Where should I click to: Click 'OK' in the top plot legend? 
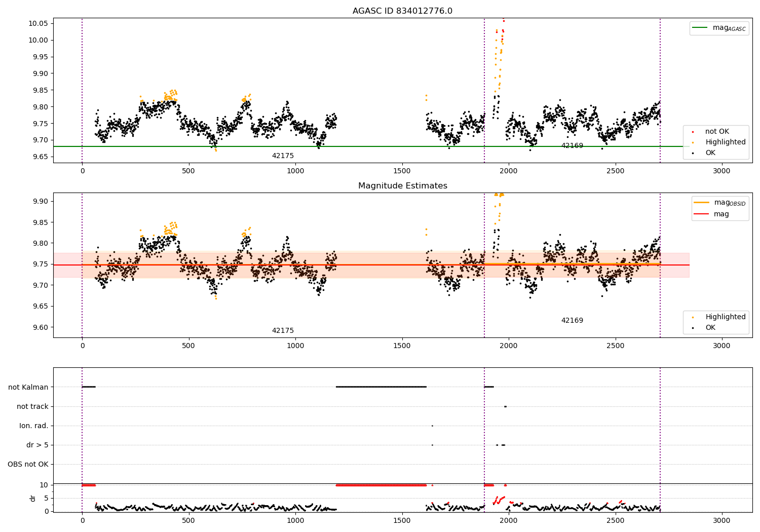710,153
